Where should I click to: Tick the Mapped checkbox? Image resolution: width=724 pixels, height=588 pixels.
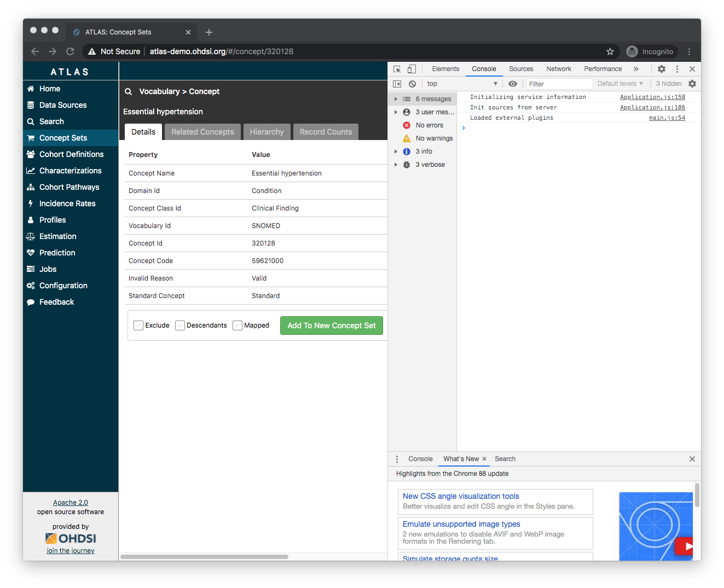(238, 325)
